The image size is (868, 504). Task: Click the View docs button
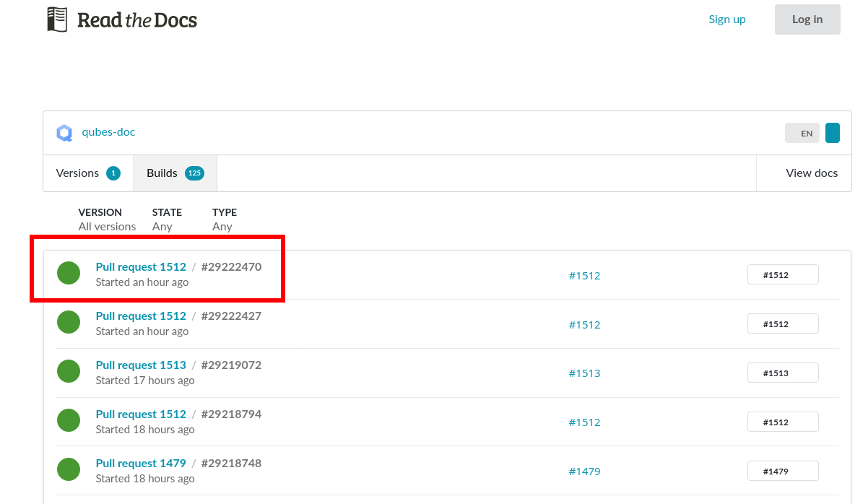tap(811, 173)
